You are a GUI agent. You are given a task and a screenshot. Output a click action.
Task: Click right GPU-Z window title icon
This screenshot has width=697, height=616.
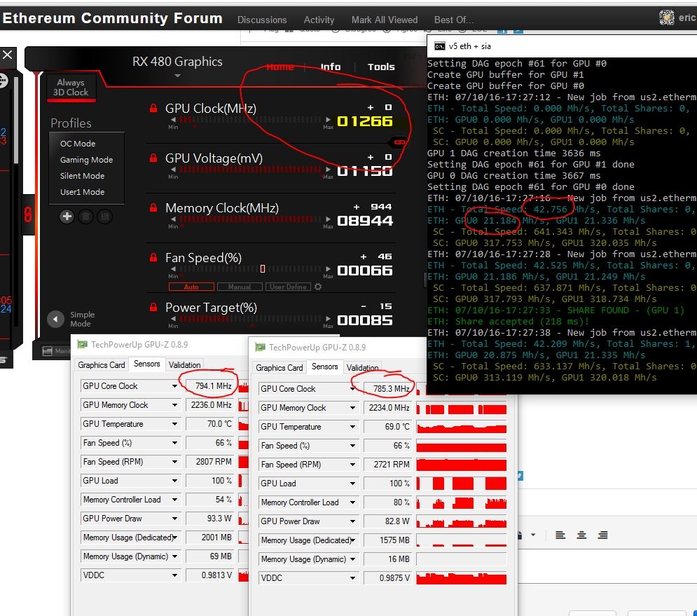(260, 348)
